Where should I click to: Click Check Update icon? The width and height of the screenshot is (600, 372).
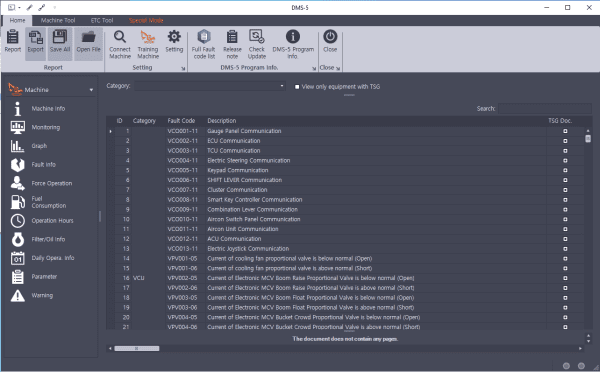click(256, 44)
